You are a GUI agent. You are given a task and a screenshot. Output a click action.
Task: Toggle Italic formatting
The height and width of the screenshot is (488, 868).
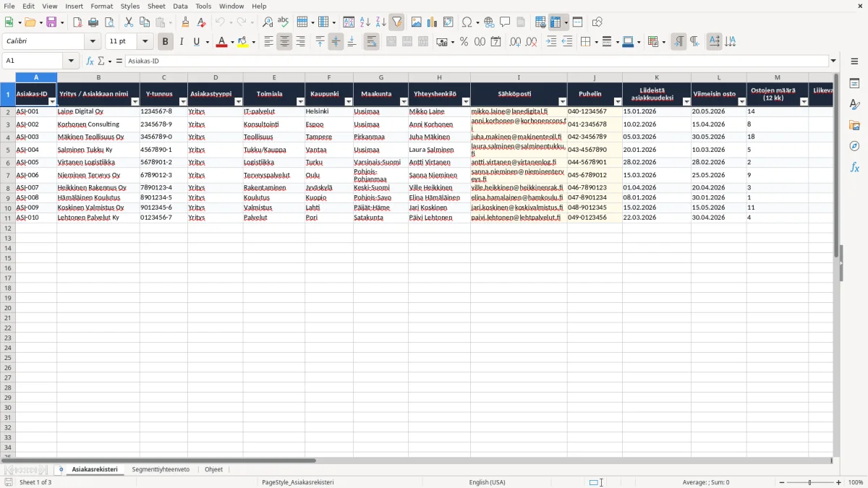(182, 42)
